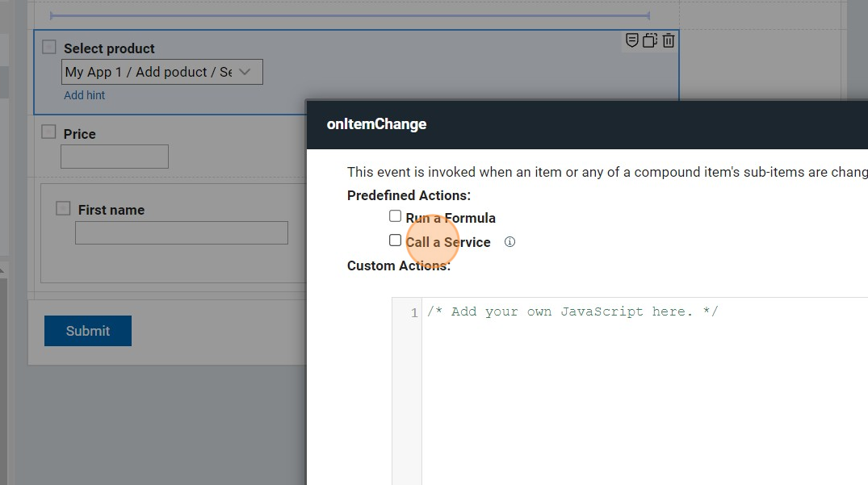
Task: Click into the Price input field
Action: tap(115, 157)
